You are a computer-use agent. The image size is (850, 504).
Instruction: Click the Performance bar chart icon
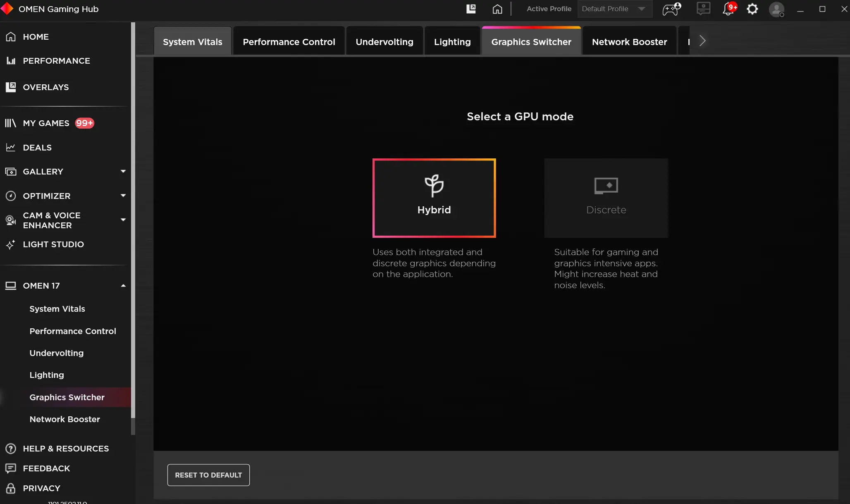pos(11,61)
